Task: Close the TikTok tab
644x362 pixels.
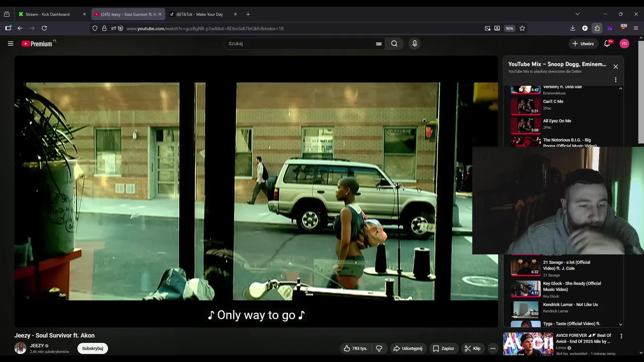Action: click(x=235, y=14)
